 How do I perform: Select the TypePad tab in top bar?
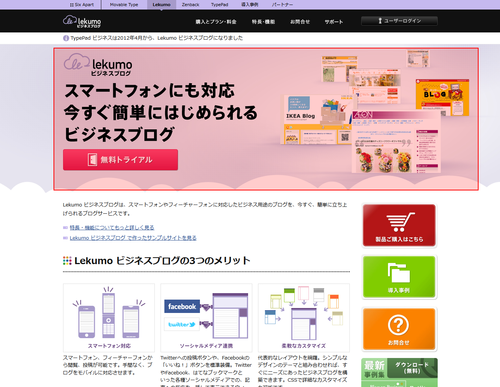pos(220,5)
